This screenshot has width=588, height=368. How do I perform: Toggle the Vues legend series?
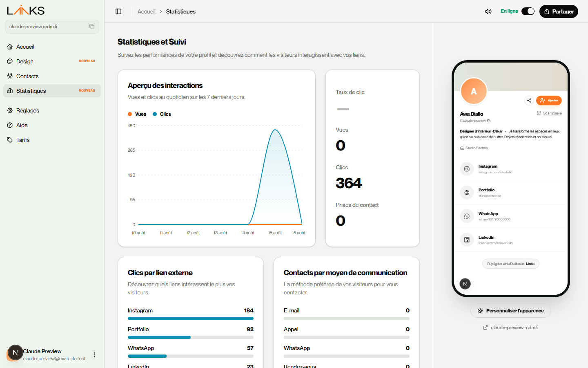(137, 114)
